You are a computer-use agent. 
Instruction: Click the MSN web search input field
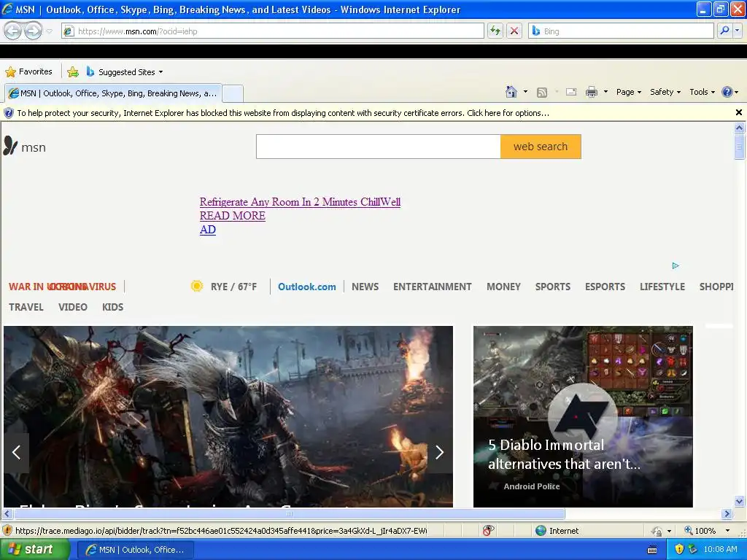[x=379, y=147]
